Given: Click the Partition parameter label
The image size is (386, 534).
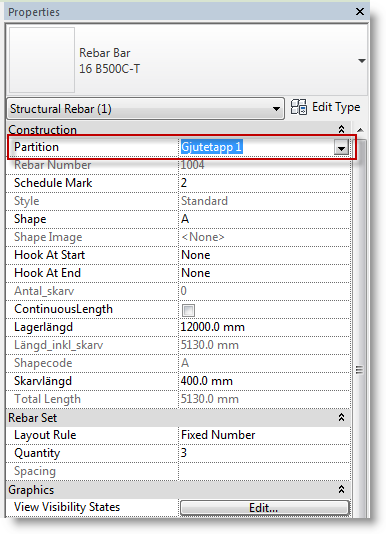Looking at the screenshot, I should pos(36,147).
